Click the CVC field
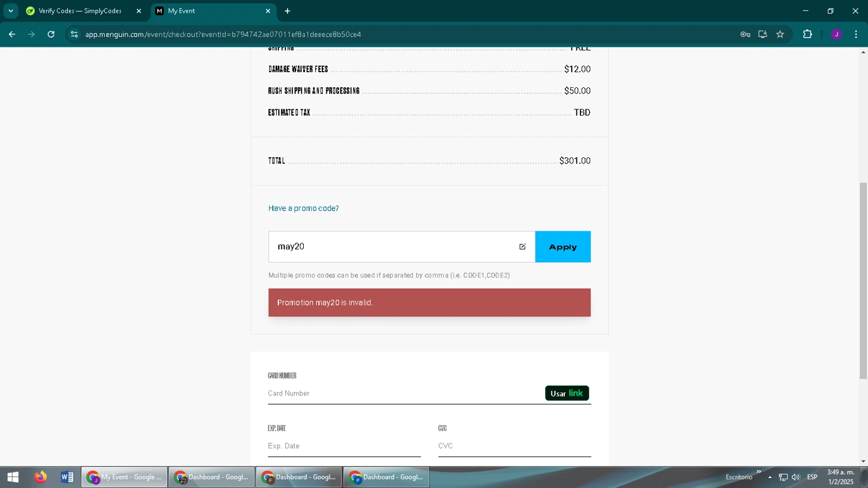868x488 pixels. 514,446
